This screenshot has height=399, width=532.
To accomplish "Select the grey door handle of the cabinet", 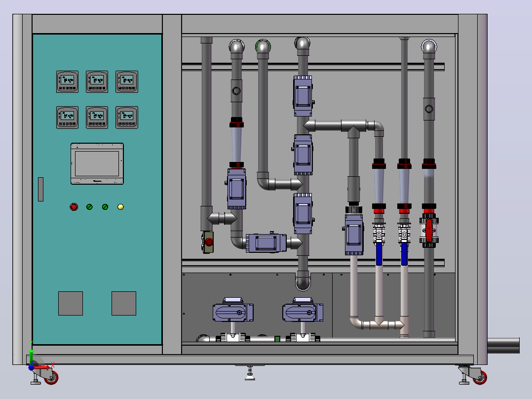I will tap(40, 189).
